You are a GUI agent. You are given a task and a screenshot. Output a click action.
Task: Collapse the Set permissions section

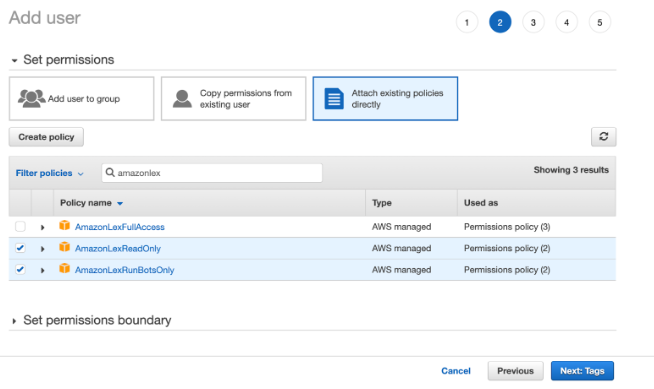pos(14,60)
